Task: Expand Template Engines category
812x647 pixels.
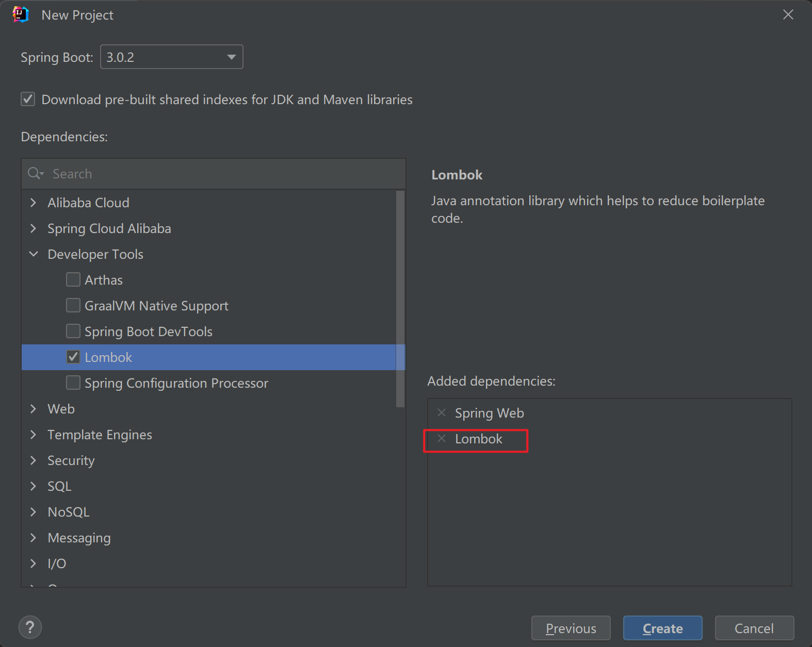Action: 34,434
